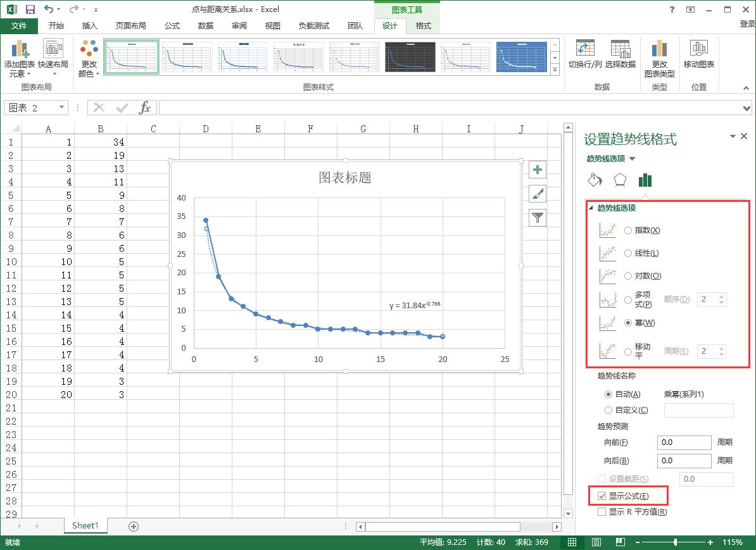Click the Excel help question mark icon
Screen dimensions: 756x550
(x=672, y=9)
